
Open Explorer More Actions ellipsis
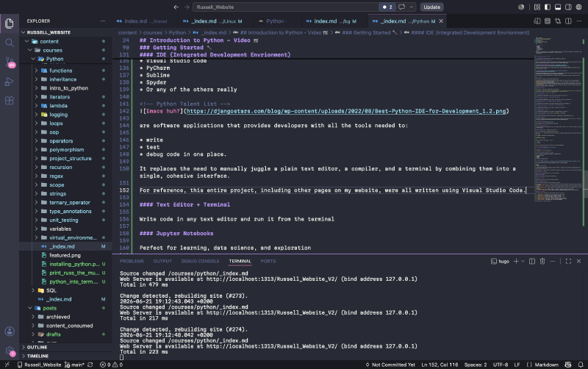tap(103, 21)
